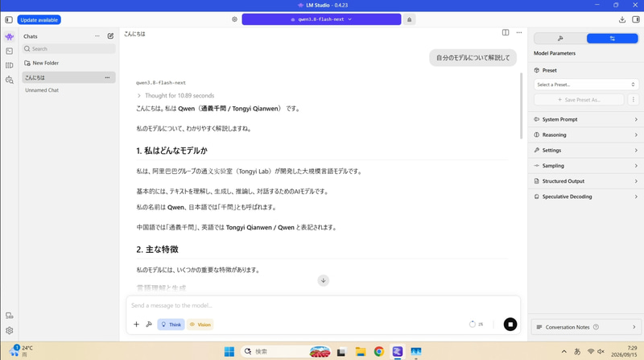Viewport: 644px width, 360px height.
Task: Open File Explorer from the taskbar
Action: (360, 351)
